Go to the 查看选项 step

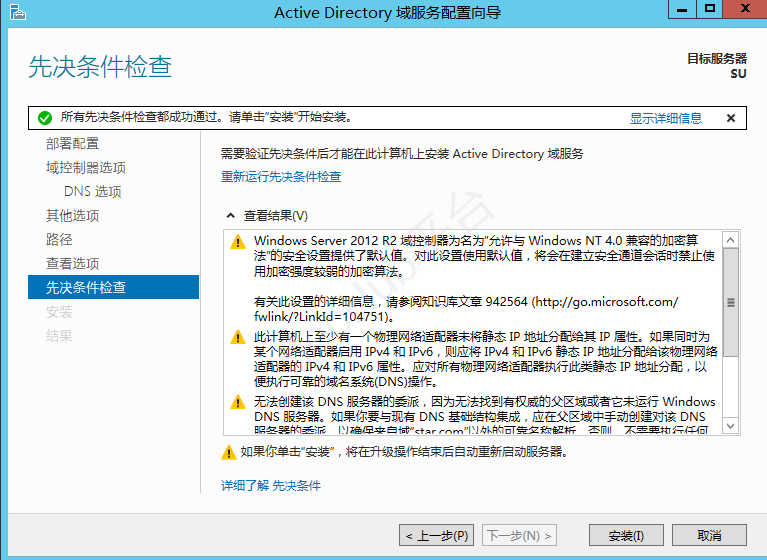(72, 263)
